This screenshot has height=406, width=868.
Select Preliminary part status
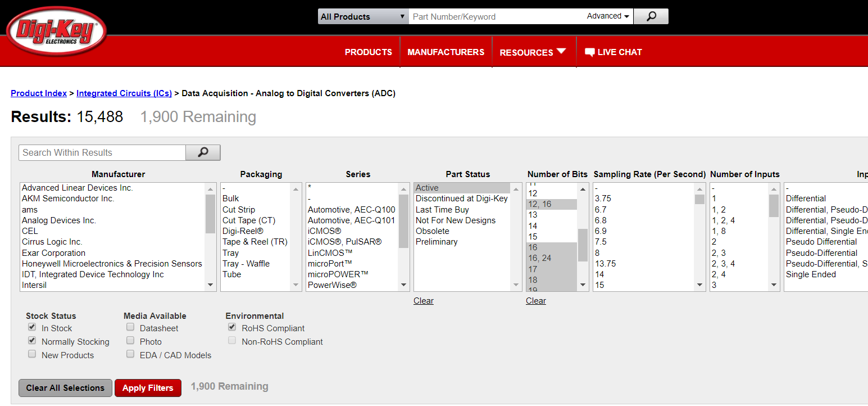click(462, 242)
